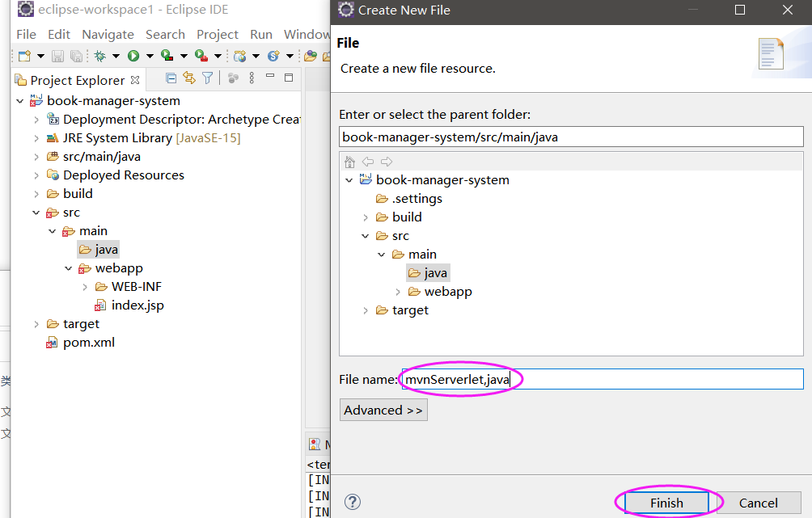Click the parent folder path field
Screen dimensions: 812x518
pyautogui.click(x=571, y=137)
